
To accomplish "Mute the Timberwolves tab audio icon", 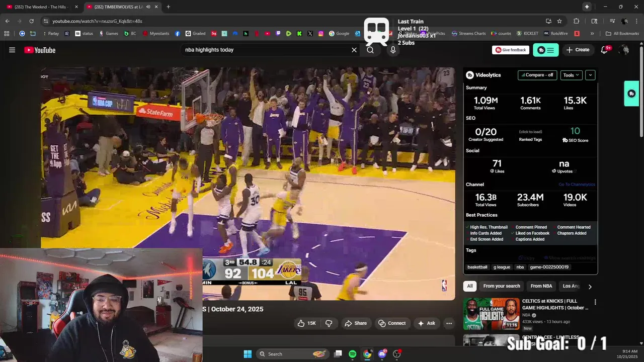I will tap(148, 7).
